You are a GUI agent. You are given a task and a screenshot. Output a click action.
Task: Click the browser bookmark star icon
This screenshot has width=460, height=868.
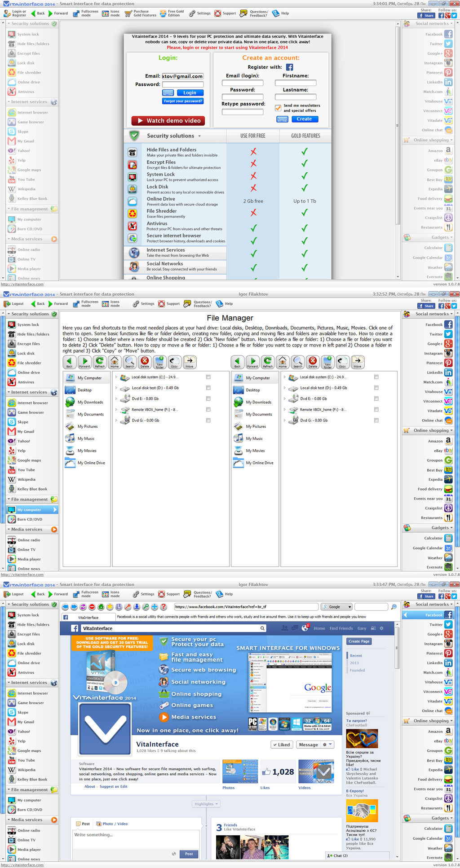pos(110,607)
